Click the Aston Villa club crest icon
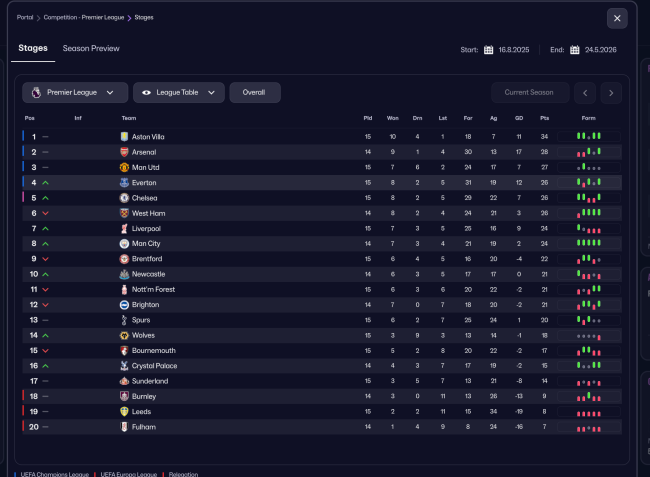 pyautogui.click(x=124, y=137)
